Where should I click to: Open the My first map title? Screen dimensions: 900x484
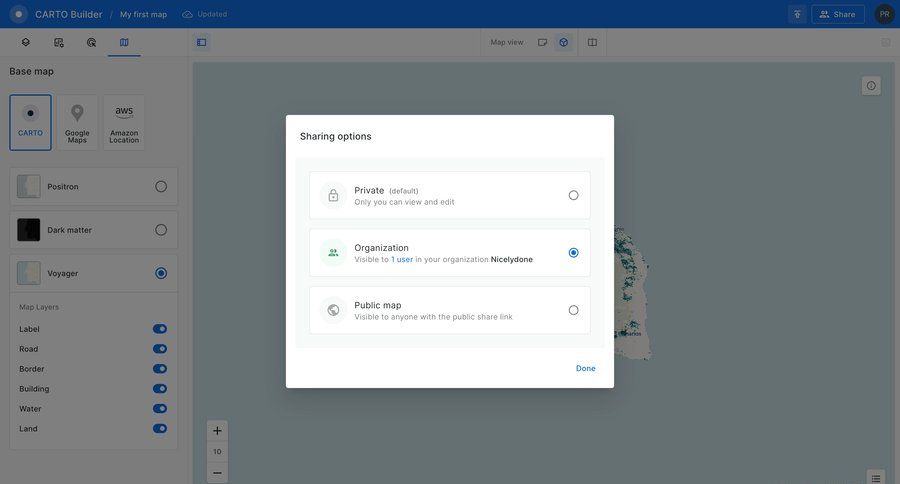(143, 14)
